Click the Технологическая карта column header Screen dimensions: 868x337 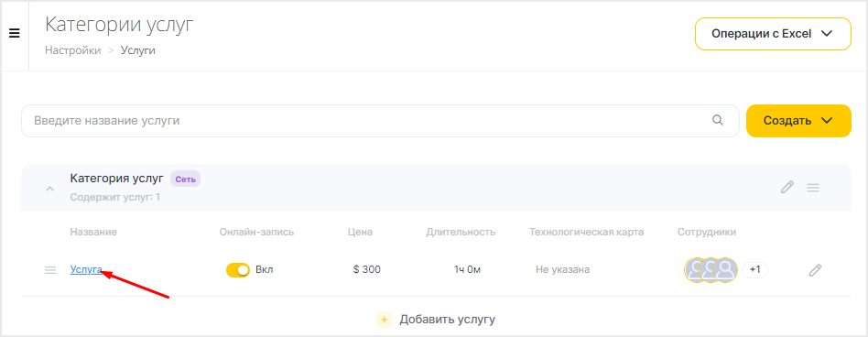click(x=586, y=232)
